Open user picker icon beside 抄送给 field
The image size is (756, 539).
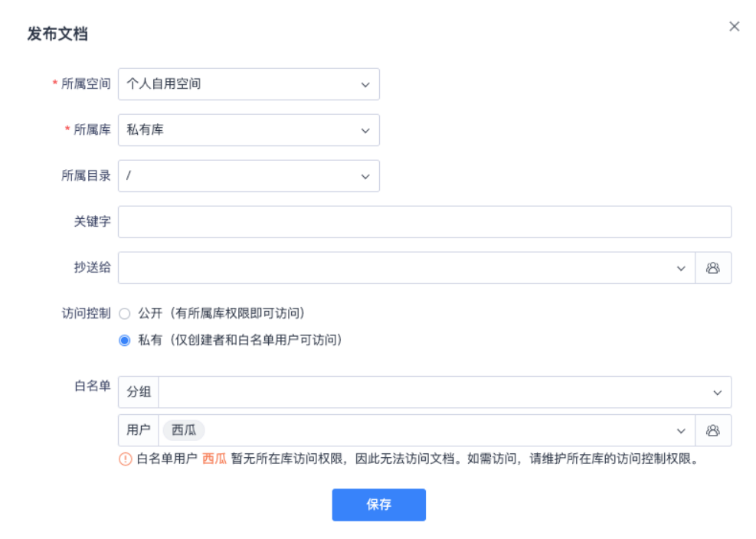coord(713,267)
